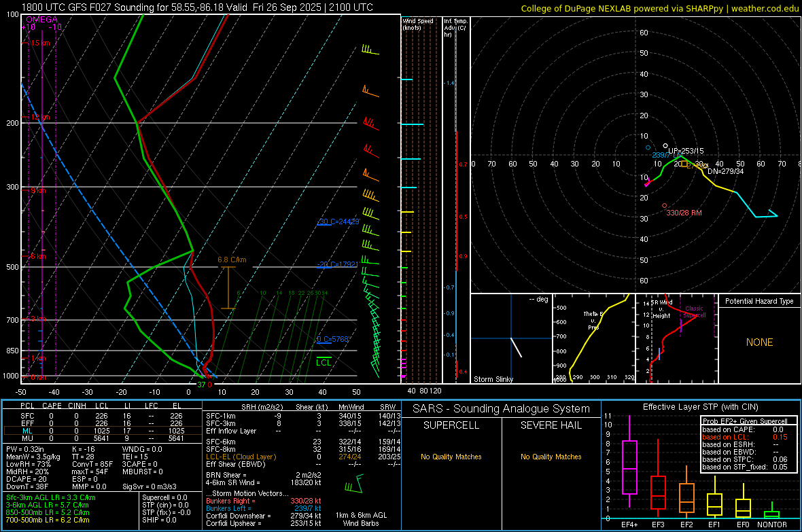Viewport: 802px width, 532px height.
Task: Select the green NONTOR box plot
Action: coord(772,512)
